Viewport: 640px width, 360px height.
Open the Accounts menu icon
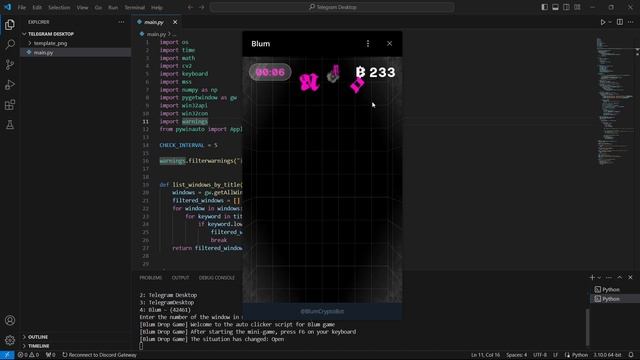pos(10,320)
